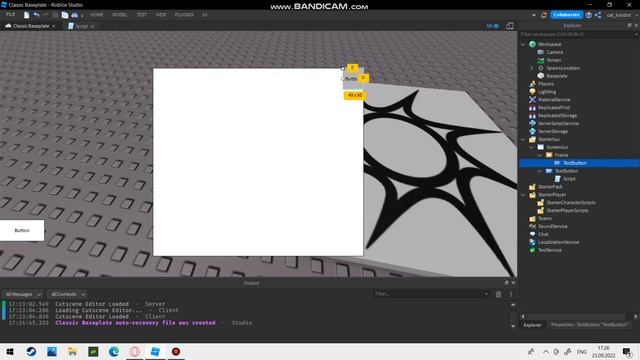Viewport: 640px width, 360px height.
Task: Collapse the Frame node
Action: (x=540, y=155)
